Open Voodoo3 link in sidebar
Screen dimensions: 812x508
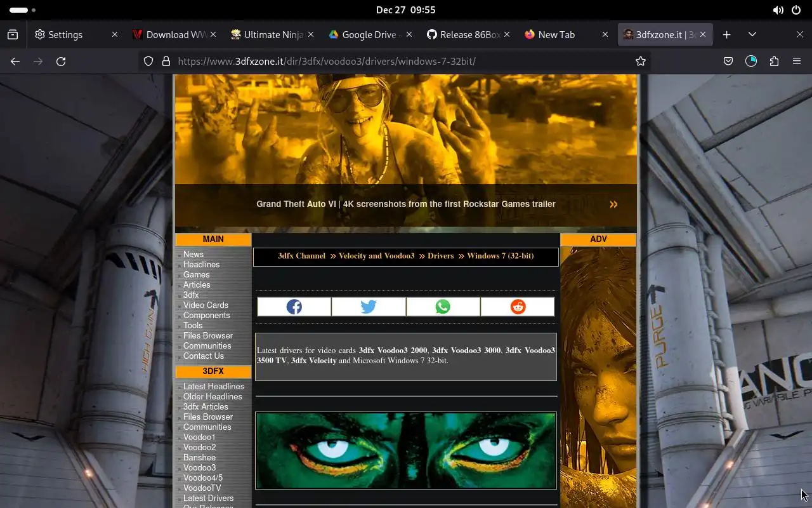[199, 468]
